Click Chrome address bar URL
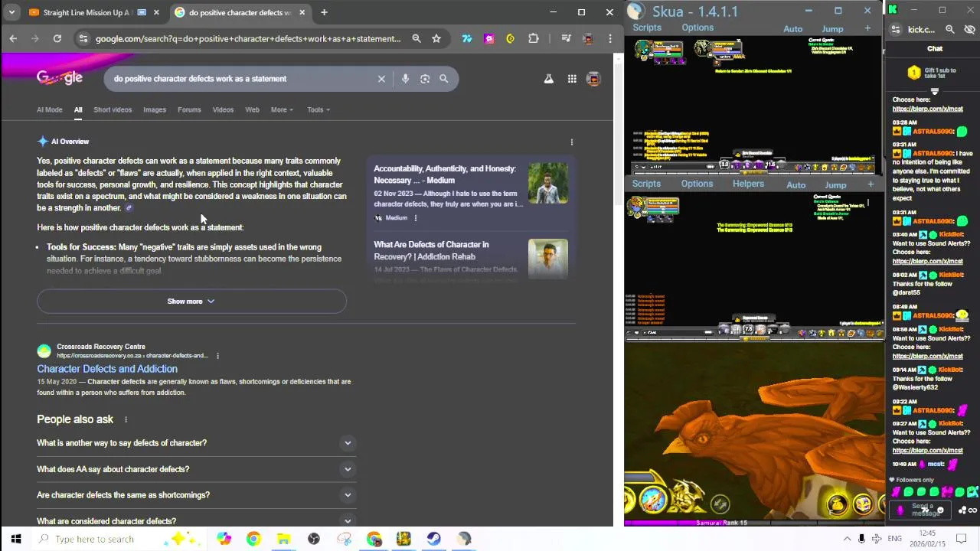 point(248,38)
